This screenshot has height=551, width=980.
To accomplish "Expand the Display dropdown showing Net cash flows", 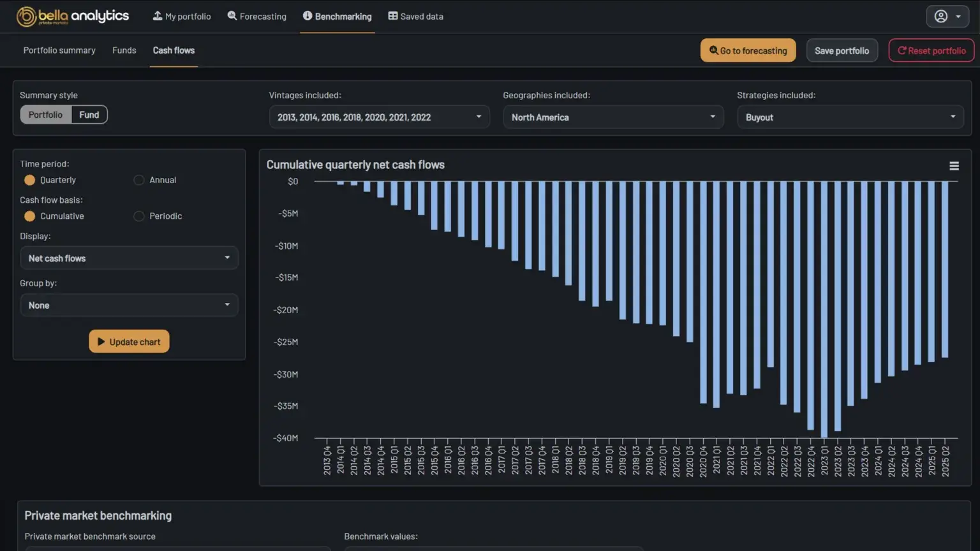I will pos(129,258).
